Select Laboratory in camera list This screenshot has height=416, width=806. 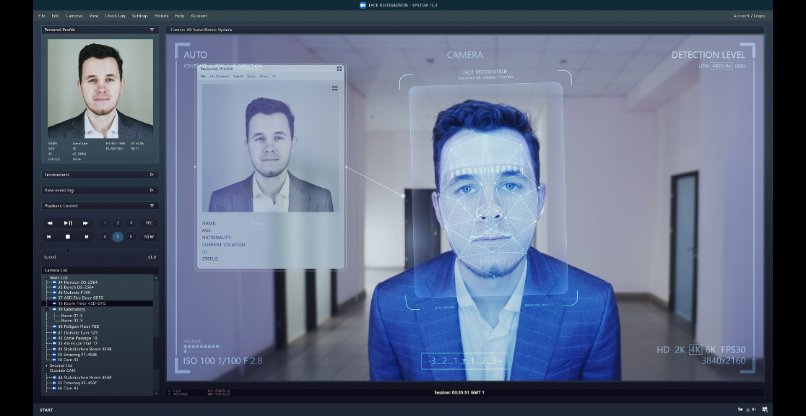point(72,309)
